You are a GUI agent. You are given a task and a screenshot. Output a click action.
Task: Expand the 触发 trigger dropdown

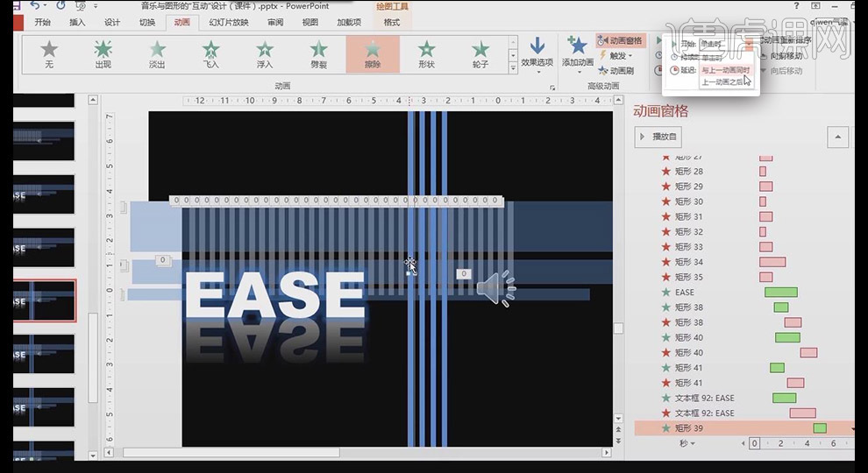click(x=616, y=56)
